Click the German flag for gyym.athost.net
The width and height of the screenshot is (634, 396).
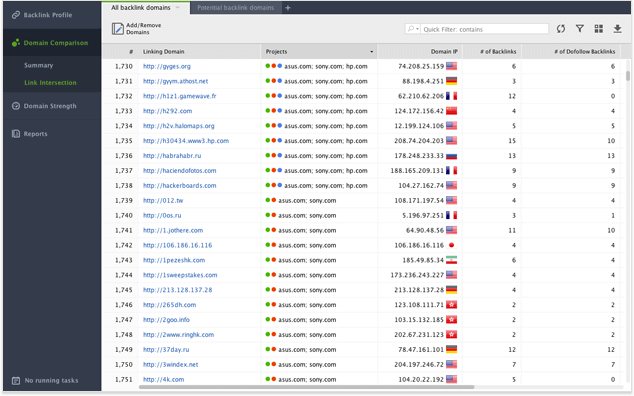451,81
